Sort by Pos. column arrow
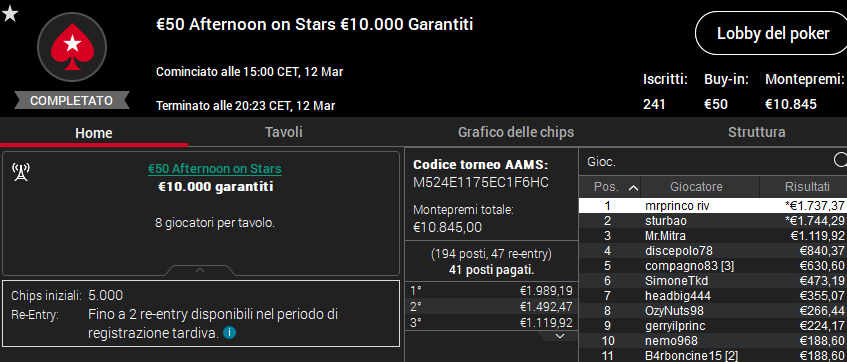This screenshot has height=362, width=847. 633,188
